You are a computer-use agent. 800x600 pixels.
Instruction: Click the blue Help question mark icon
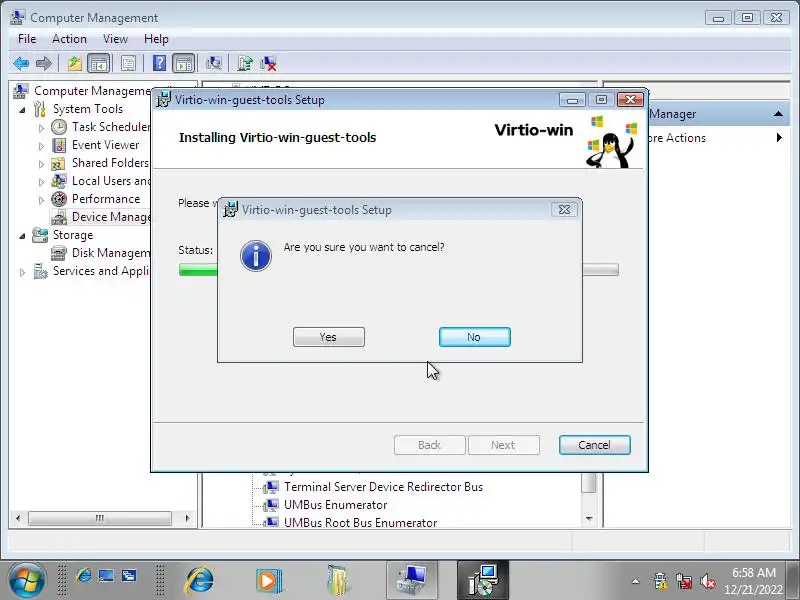(x=159, y=64)
